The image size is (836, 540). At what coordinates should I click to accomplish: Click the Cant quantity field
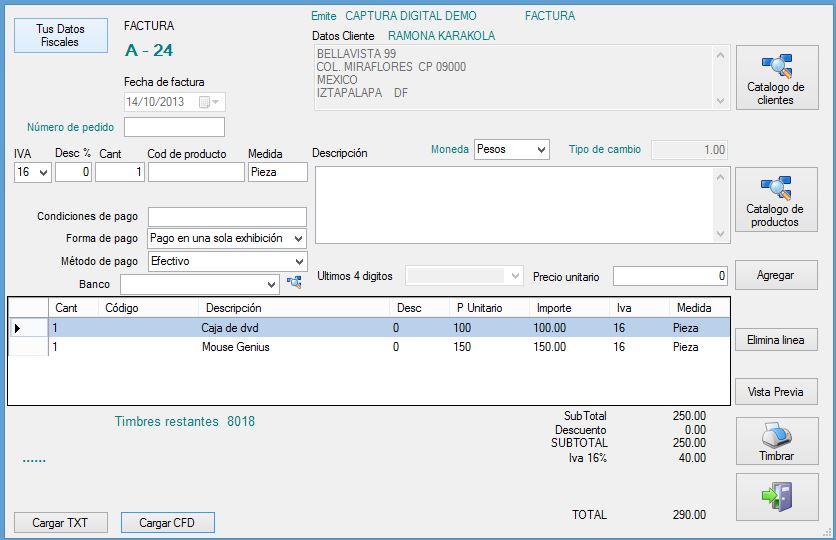coord(120,172)
